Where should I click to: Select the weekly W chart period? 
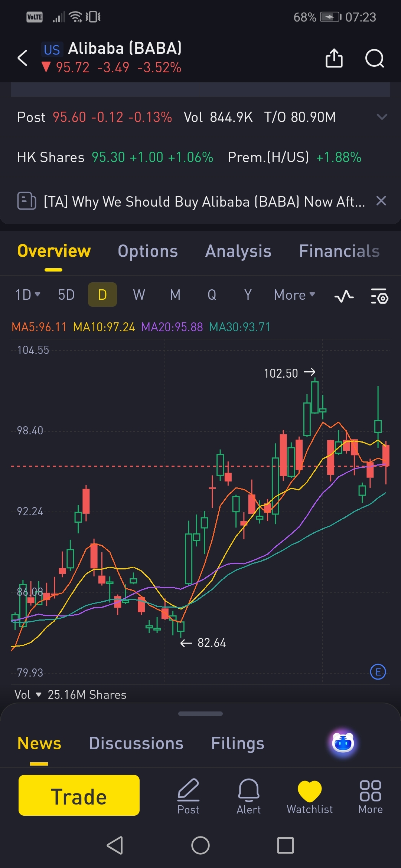pyautogui.click(x=139, y=295)
